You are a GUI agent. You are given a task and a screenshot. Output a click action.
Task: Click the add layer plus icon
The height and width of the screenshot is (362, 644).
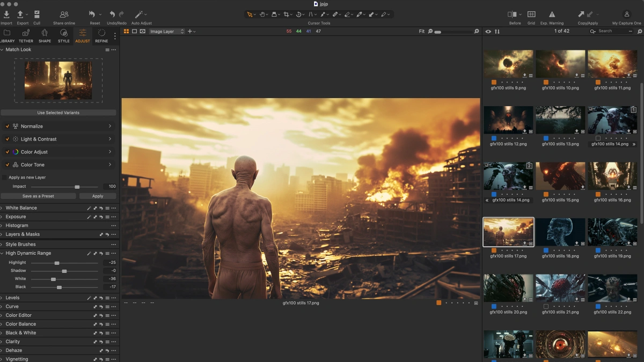(x=189, y=32)
